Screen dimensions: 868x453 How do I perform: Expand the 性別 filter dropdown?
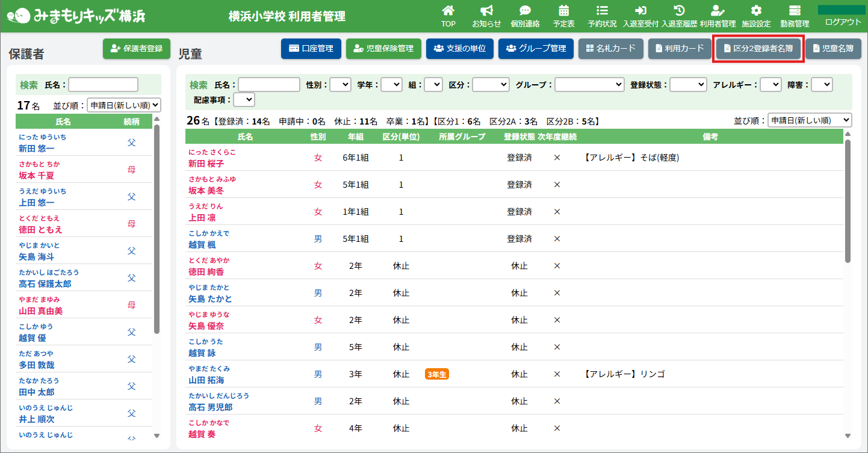click(340, 85)
